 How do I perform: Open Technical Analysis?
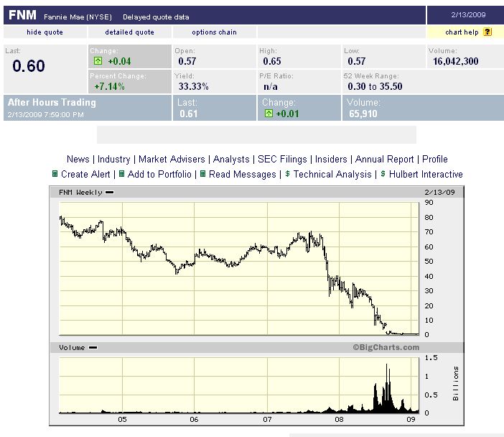click(332, 174)
